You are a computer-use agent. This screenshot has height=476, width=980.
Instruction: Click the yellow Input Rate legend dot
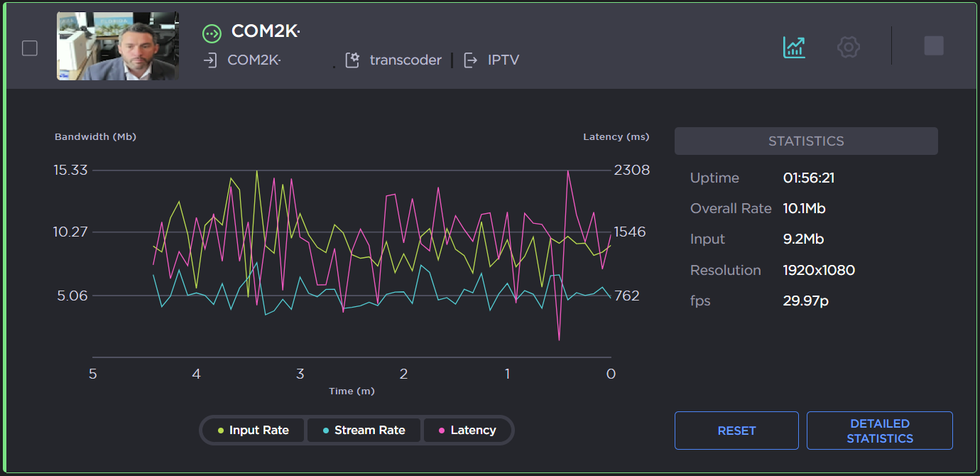[221, 431]
